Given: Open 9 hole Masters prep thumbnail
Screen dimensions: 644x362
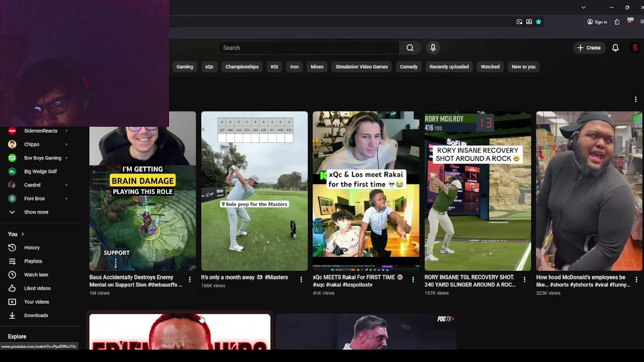Looking at the screenshot, I should (x=255, y=191).
